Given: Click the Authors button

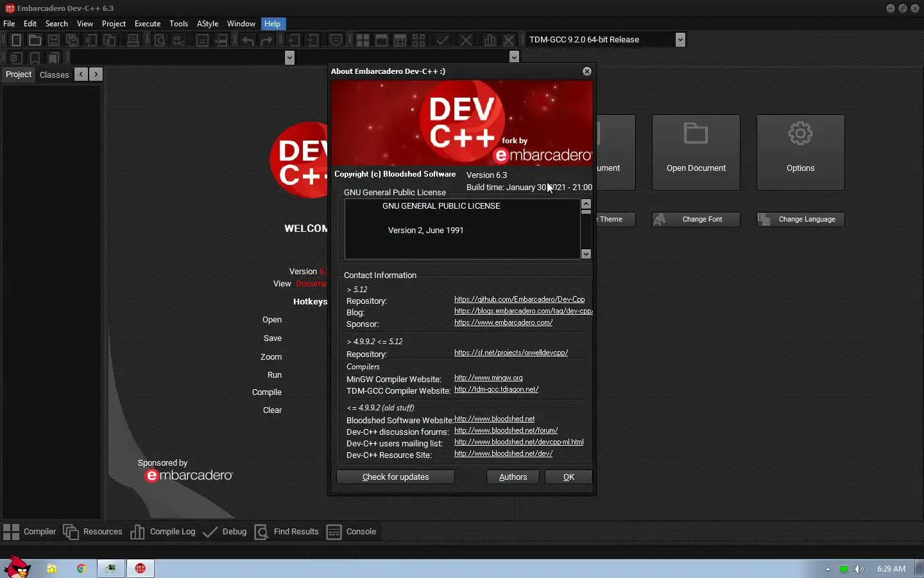Looking at the screenshot, I should [x=513, y=477].
